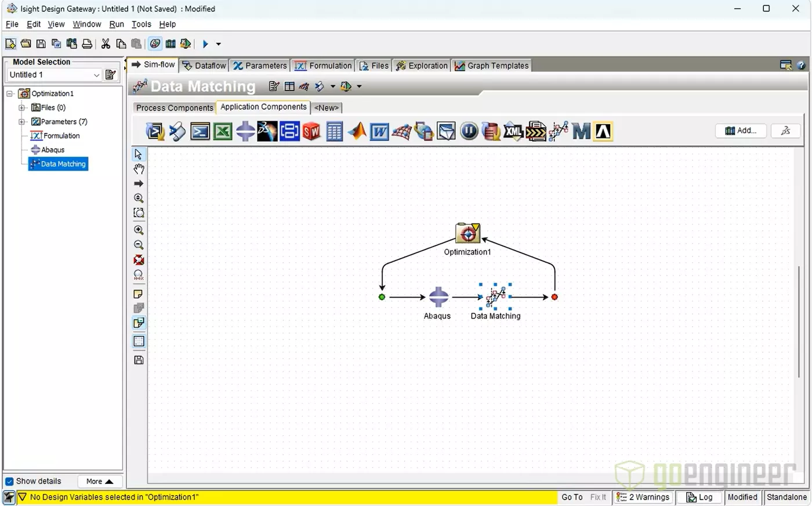Add a SolidWorks component

click(311, 131)
